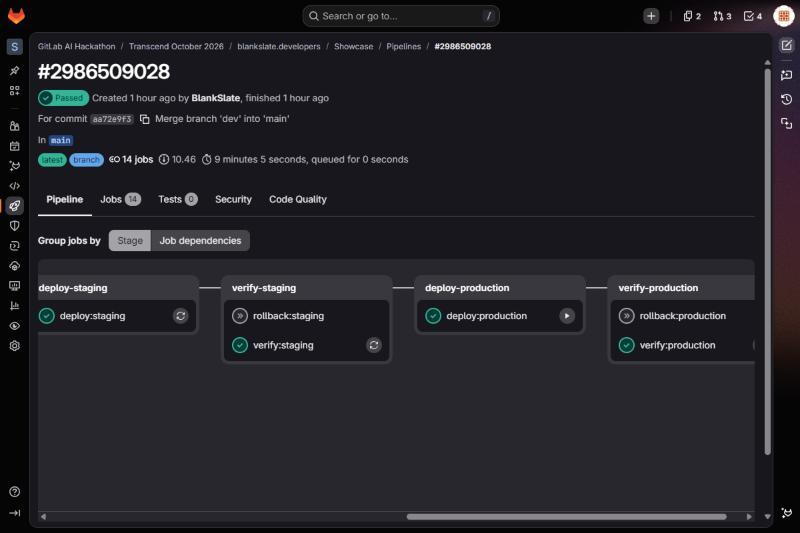Open GitLab AI Hackathon breadcrumb

tap(77, 46)
